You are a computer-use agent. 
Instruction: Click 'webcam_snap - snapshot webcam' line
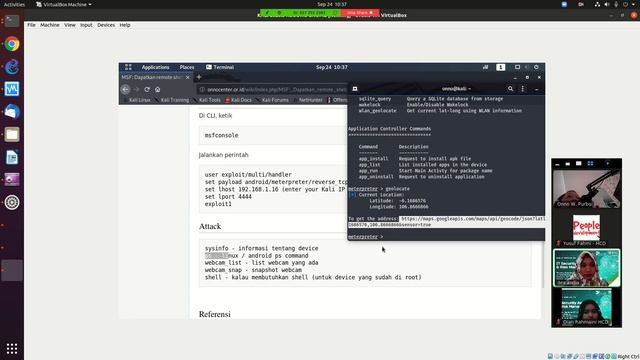point(253,270)
